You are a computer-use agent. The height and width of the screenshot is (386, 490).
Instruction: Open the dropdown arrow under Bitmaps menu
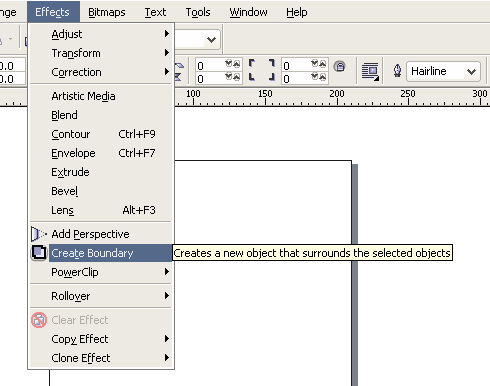click(211, 40)
